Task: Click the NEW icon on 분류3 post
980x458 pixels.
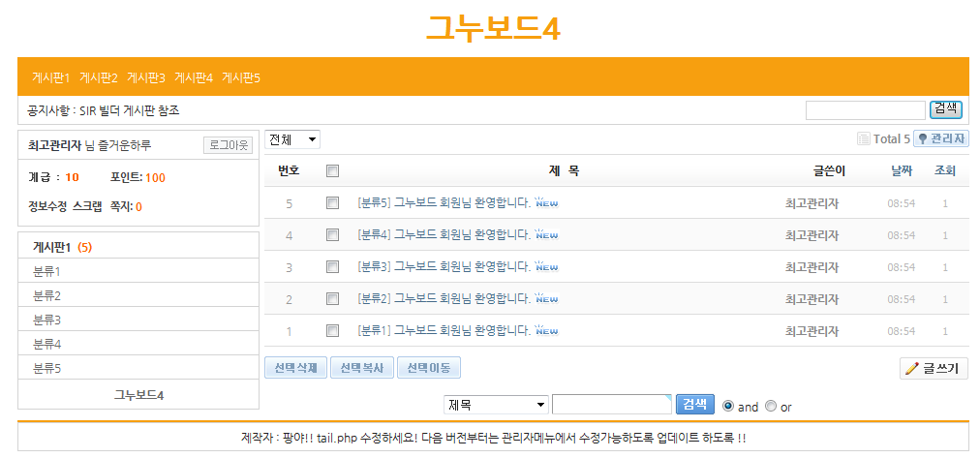Action: pyautogui.click(x=547, y=266)
